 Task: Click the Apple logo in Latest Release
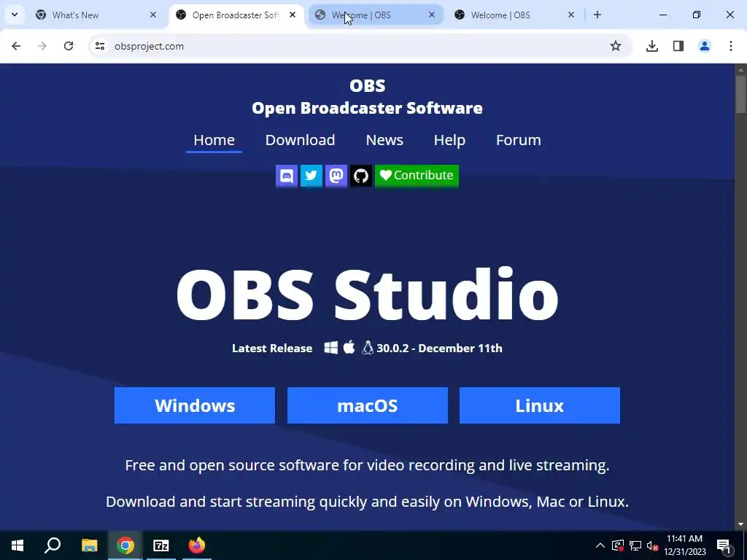349,347
